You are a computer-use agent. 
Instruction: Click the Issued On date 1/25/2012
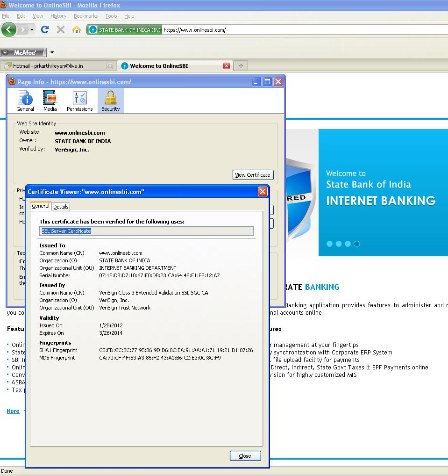click(111, 325)
